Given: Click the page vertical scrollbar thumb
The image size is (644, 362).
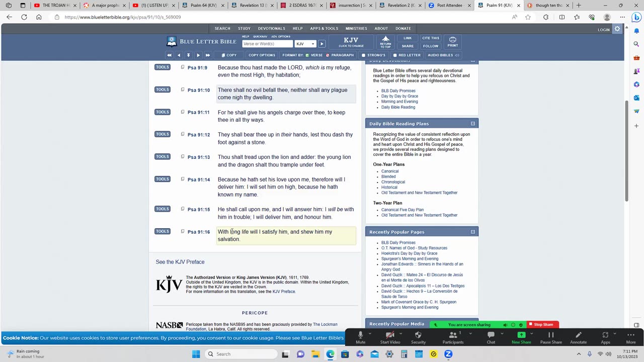Looking at the screenshot, I should click(x=626, y=151).
